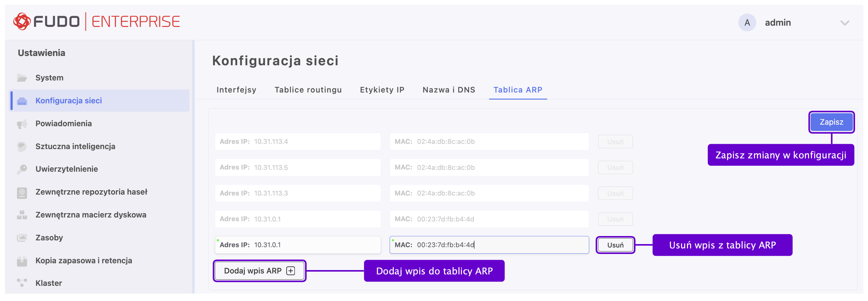868x301 pixels.
Task: Open the Tablice routingu tab
Action: [x=308, y=90]
